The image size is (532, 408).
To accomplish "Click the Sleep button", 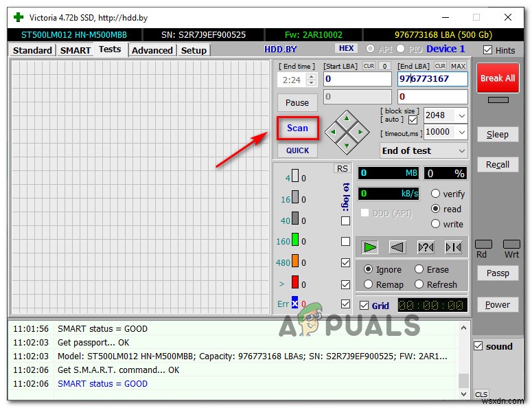I will [x=498, y=135].
